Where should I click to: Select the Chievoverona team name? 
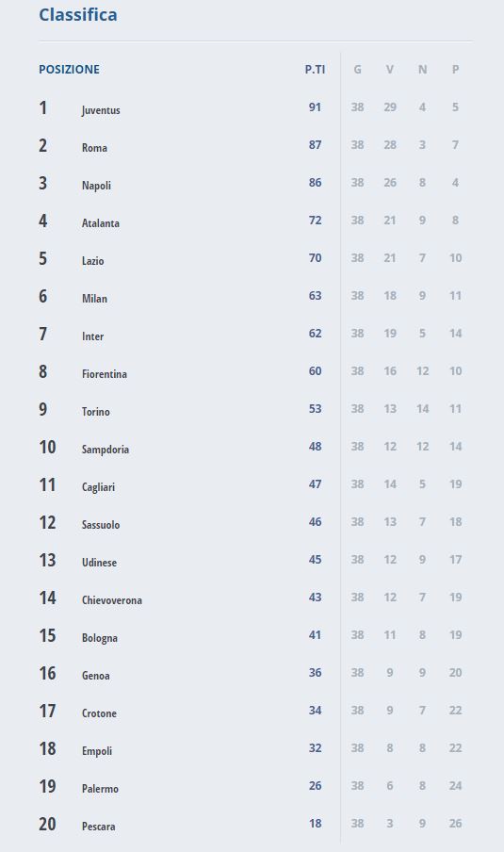(112, 600)
